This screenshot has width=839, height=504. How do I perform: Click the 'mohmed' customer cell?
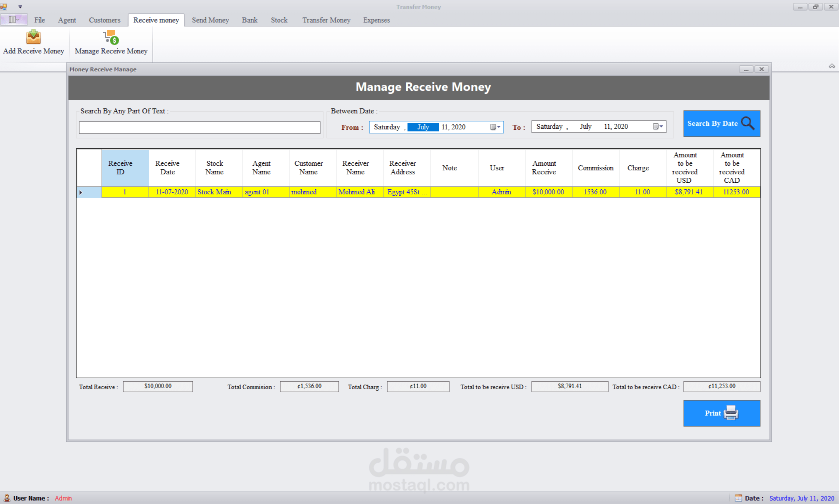[x=313, y=192]
